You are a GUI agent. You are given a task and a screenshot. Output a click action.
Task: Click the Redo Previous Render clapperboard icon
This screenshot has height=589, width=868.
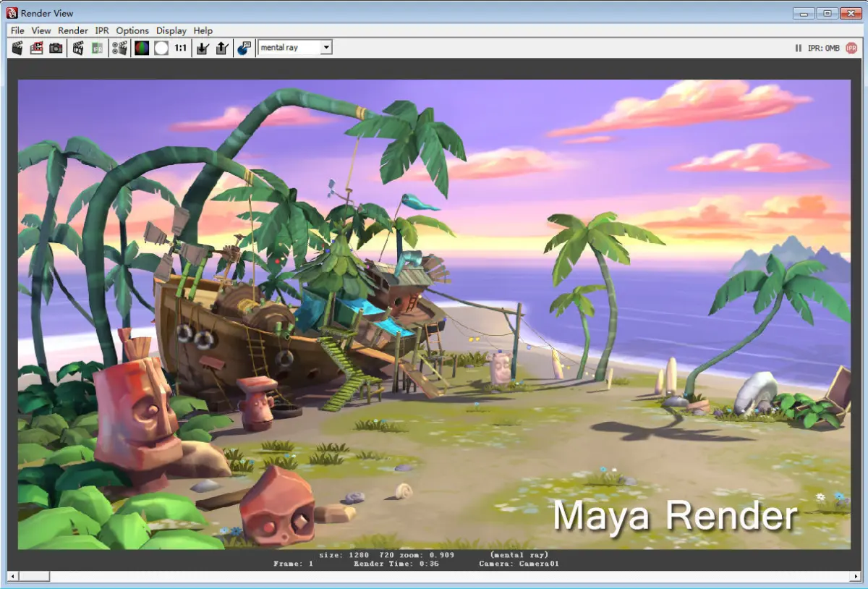[x=17, y=48]
